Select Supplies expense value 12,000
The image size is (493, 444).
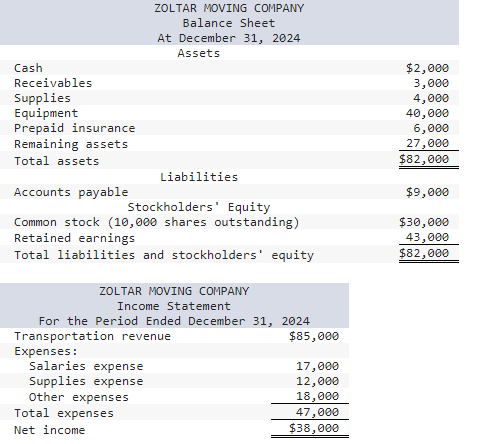(x=318, y=381)
